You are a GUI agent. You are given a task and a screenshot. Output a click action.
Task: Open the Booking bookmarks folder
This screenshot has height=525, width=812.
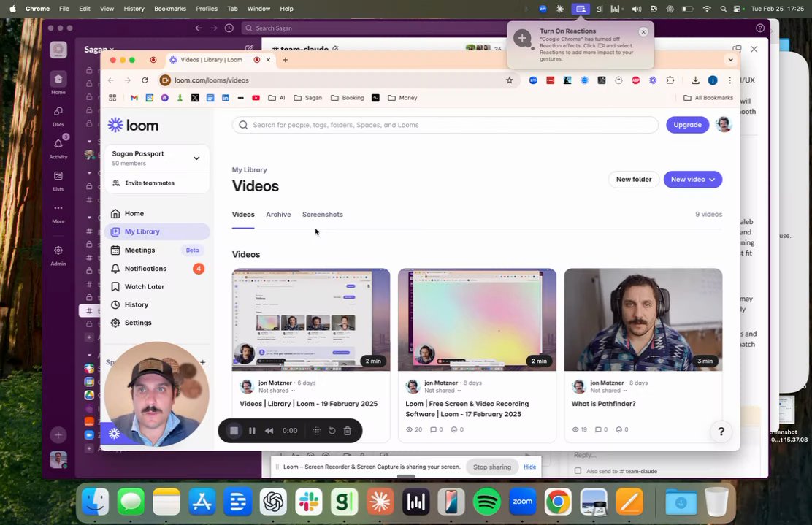coord(347,98)
